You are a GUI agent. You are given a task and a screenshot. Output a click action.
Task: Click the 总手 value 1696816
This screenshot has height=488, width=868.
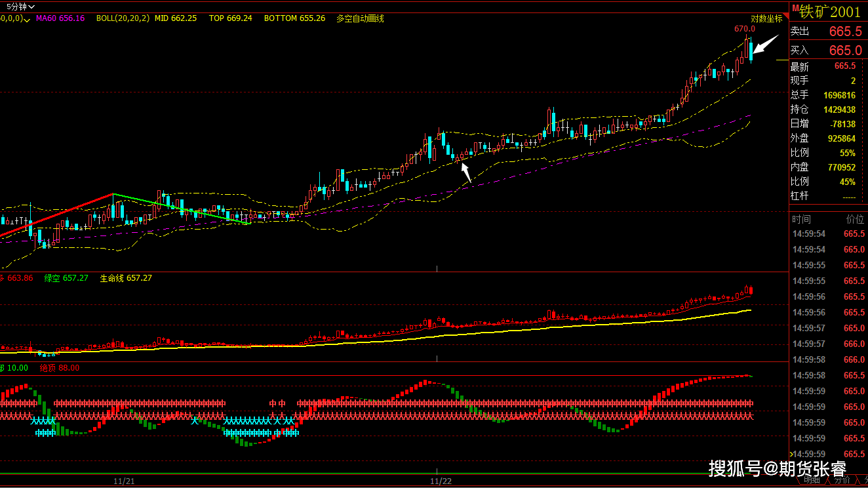pos(840,95)
